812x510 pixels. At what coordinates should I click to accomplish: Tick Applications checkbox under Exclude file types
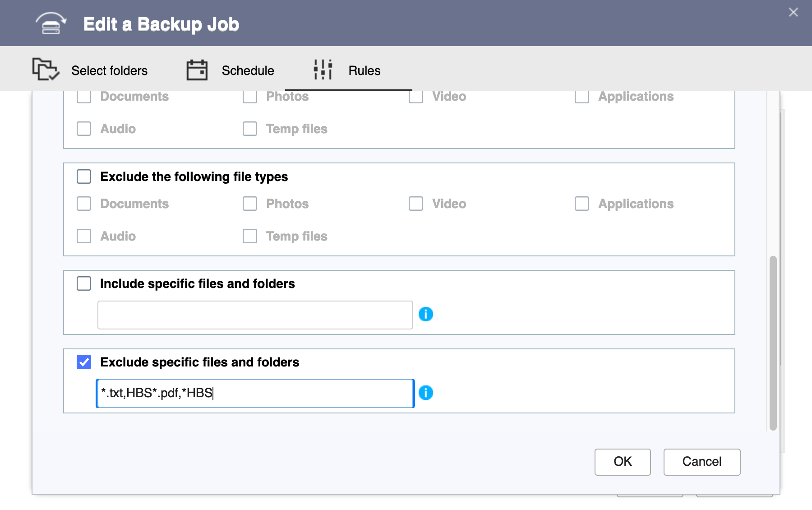click(x=582, y=204)
